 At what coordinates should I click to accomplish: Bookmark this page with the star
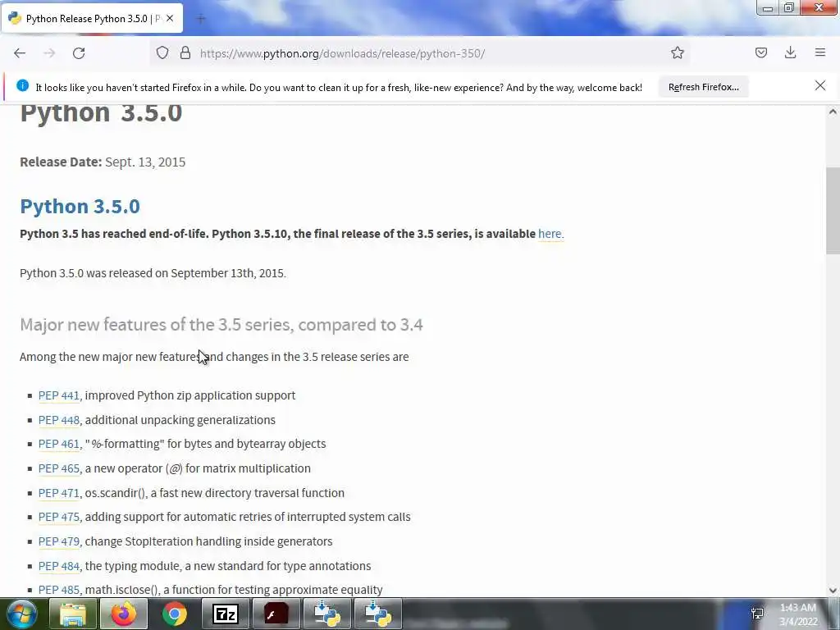coord(677,52)
